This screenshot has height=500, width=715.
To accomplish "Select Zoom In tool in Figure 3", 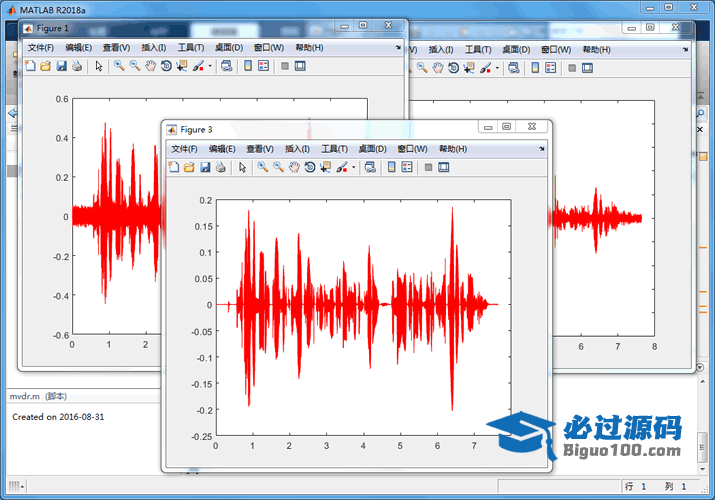I will click(262, 167).
